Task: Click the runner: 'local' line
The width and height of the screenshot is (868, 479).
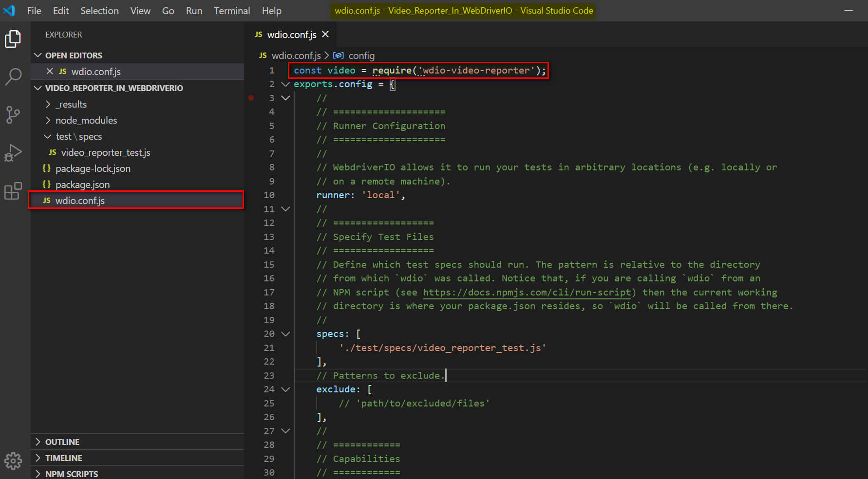Action: click(x=360, y=195)
